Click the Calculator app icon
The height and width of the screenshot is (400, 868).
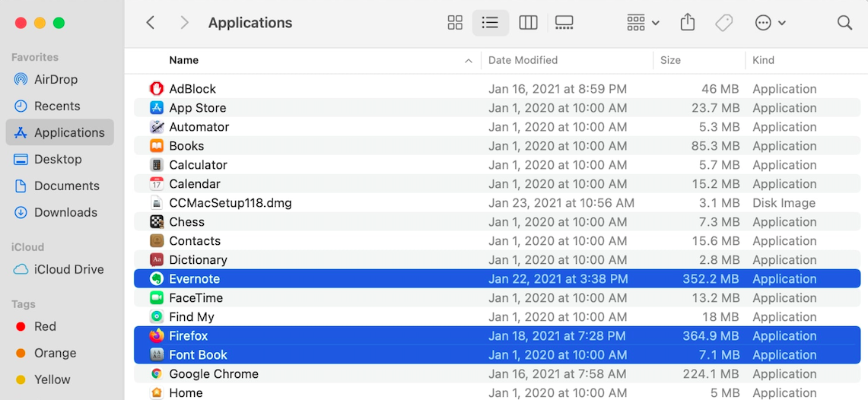(157, 164)
